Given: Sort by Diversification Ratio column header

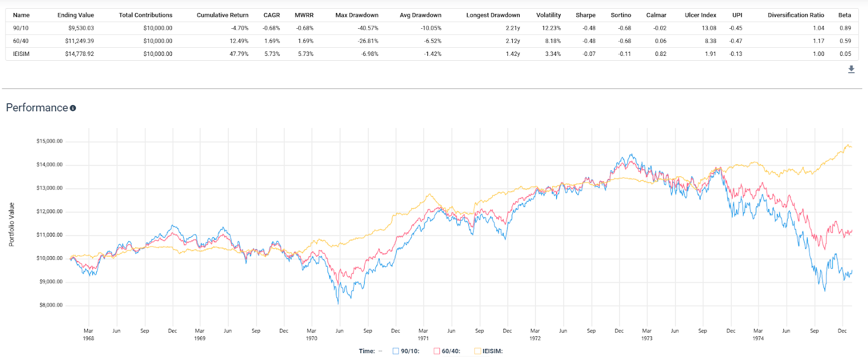Looking at the screenshot, I should [796, 15].
